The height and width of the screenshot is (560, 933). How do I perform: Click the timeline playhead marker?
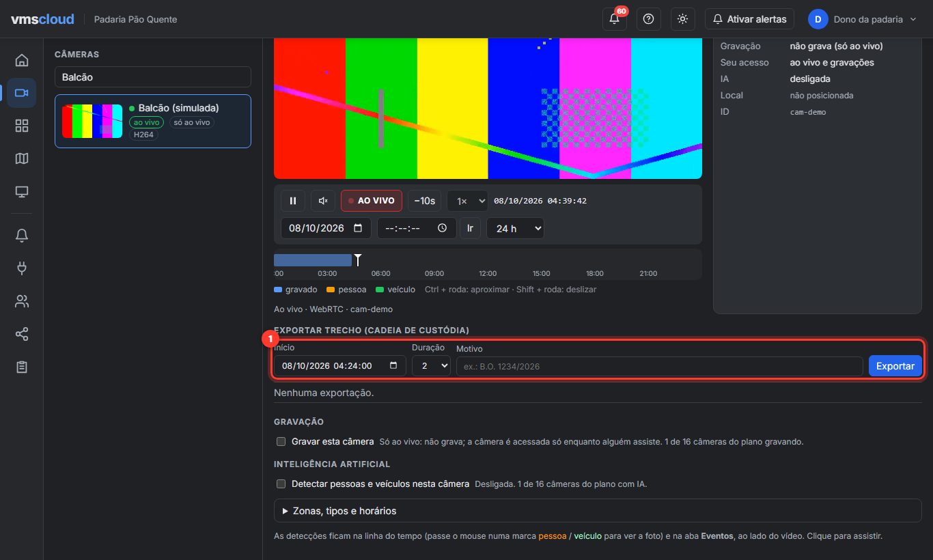[x=357, y=260]
